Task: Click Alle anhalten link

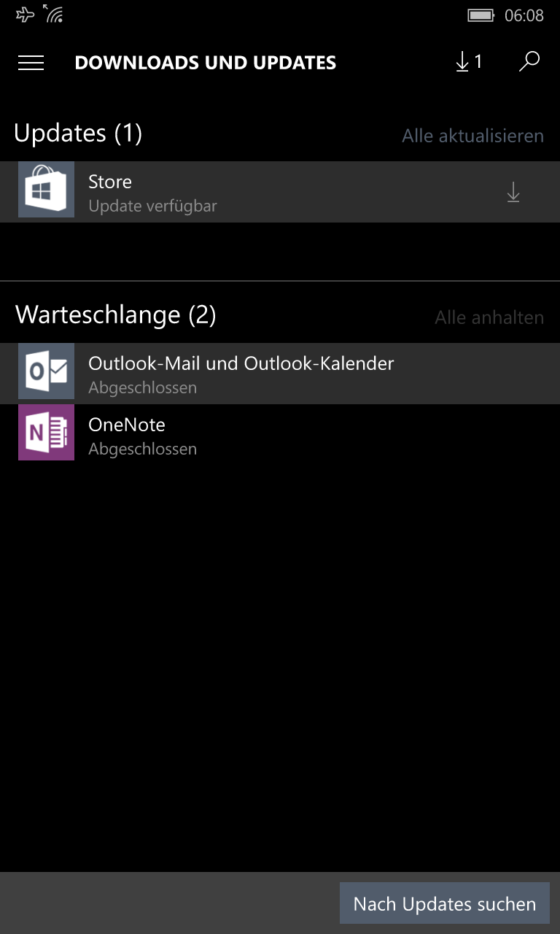Action: click(489, 317)
